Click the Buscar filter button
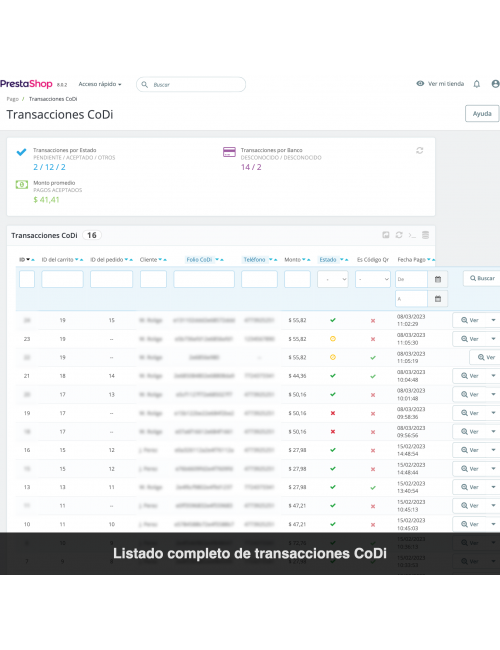 482,278
